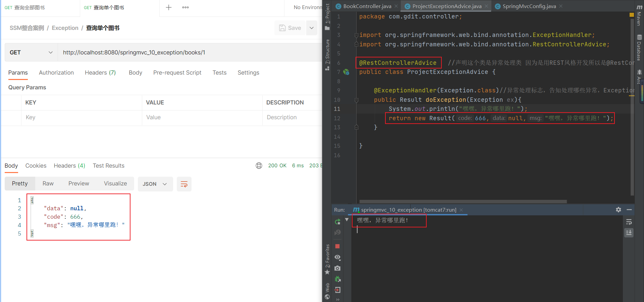Open the Ant tool window
This screenshot has width=644, height=302.
point(639,77)
